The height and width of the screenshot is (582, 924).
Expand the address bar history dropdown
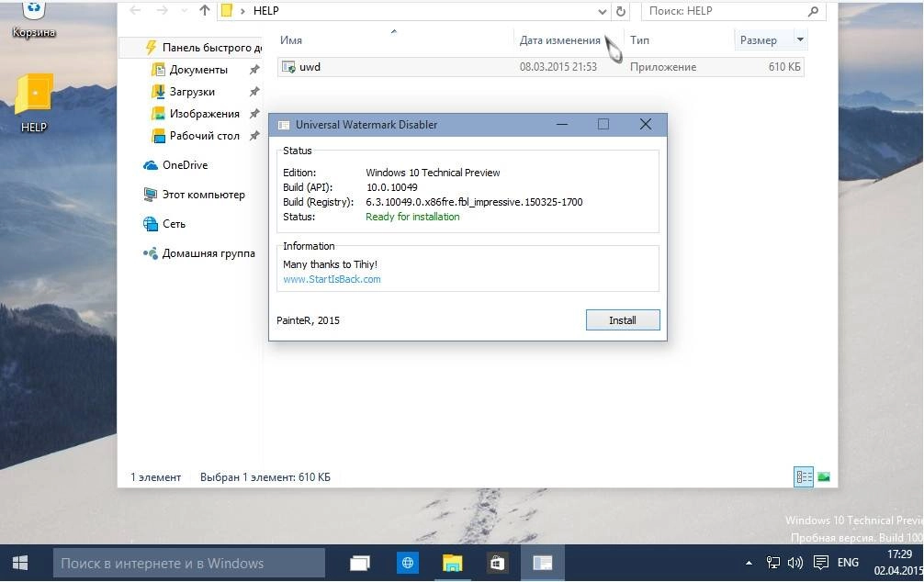(602, 11)
